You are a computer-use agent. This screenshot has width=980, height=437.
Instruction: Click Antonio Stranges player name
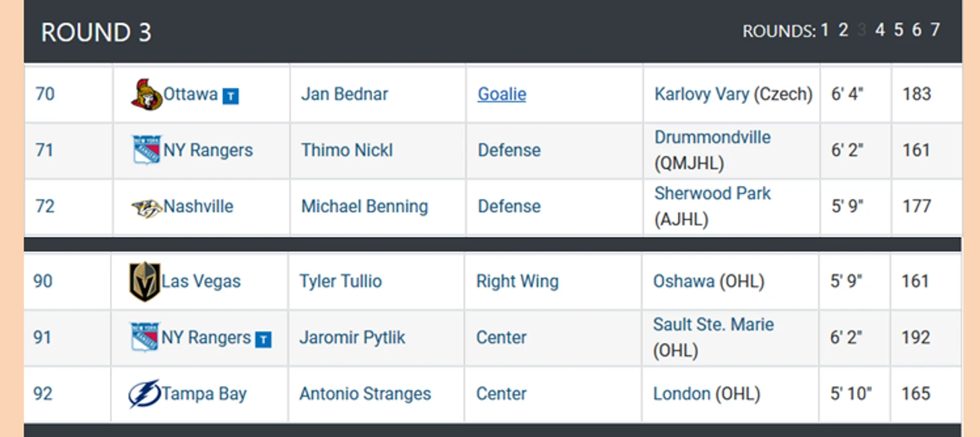pos(365,394)
